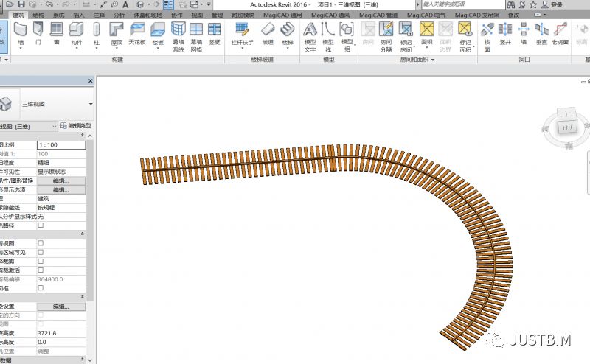
Task: Click the Curtain Grid (幕墙网格) tool
Action: pos(196,37)
